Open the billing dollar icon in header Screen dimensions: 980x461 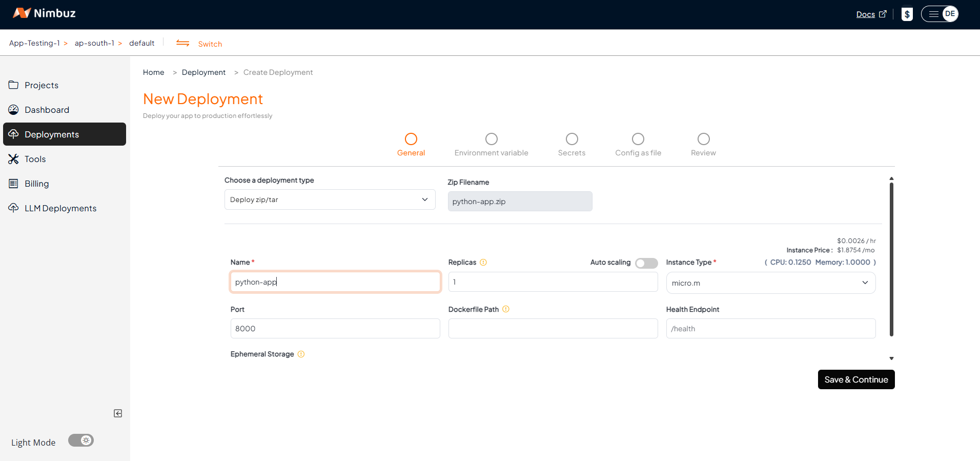coord(907,14)
